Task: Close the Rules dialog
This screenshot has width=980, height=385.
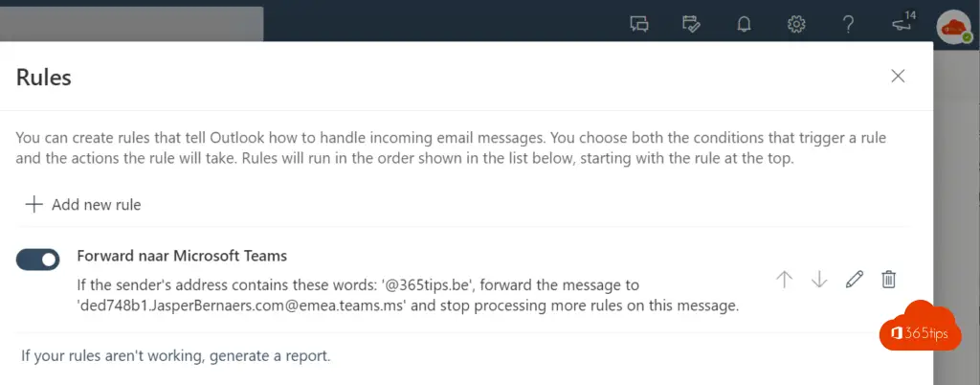Action: [898, 77]
